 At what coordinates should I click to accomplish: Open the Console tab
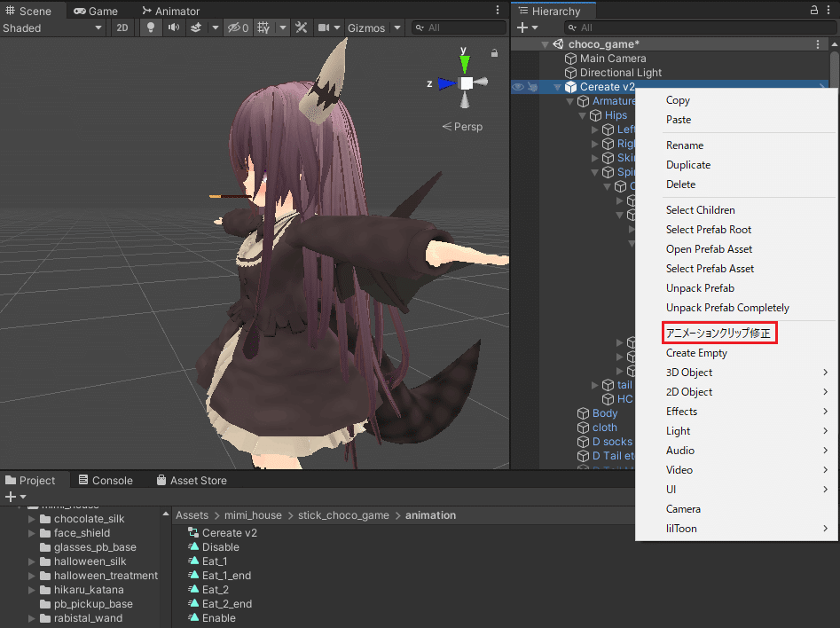pyautogui.click(x=106, y=480)
